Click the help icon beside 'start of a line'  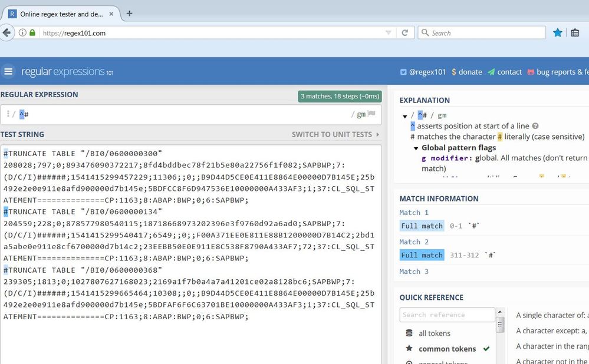(535, 126)
